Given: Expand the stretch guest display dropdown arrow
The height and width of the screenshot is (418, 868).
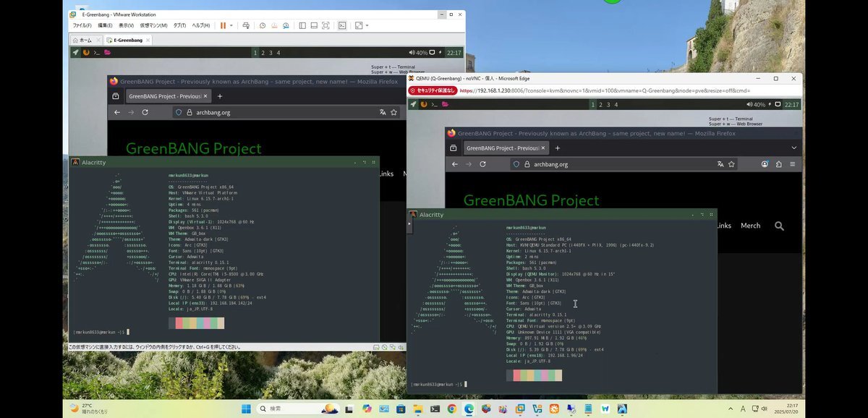Looking at the screenshot, I should (x=367, y=25).
